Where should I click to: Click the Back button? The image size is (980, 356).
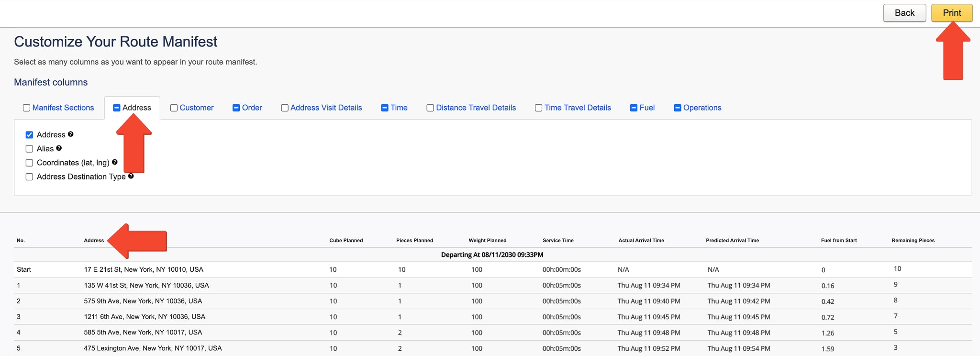[904, 13]
